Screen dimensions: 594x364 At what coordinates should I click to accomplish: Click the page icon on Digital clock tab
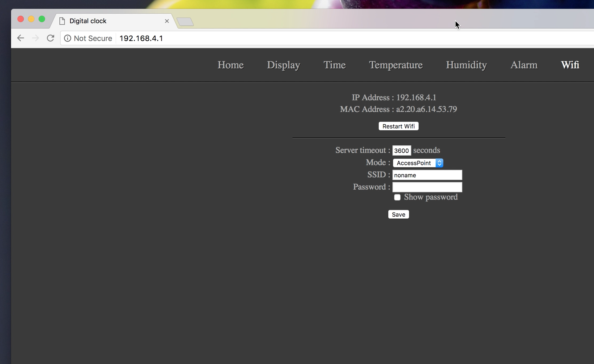(62, 21)
